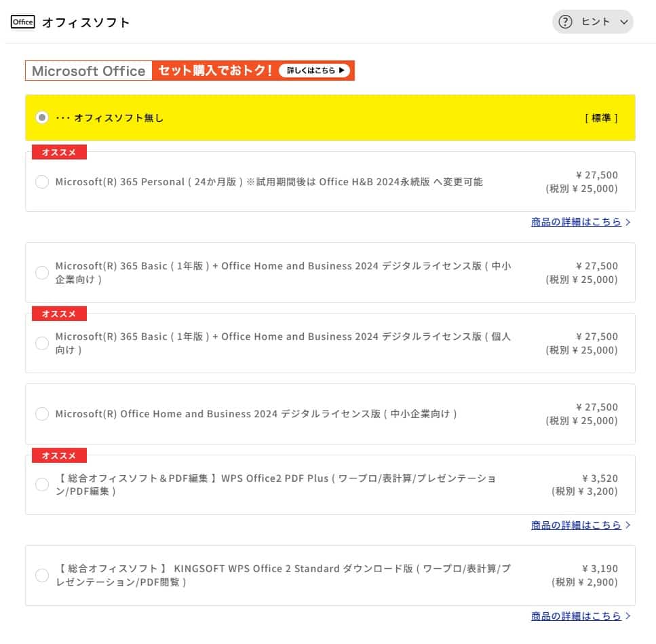Image resolution: width=656 pixels, height=644 pixels.
Task: Open the 詳しくはこちら banner button
Action: (314, 71)
